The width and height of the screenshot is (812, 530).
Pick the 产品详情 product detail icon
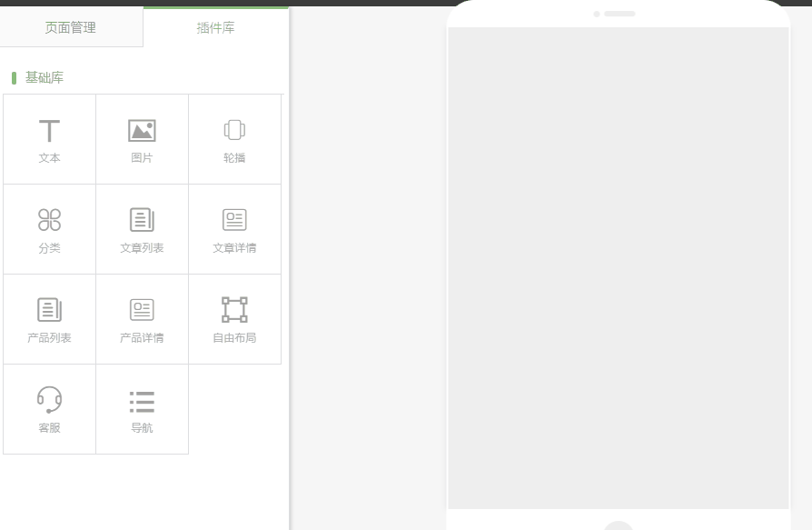tap(142, 310)
